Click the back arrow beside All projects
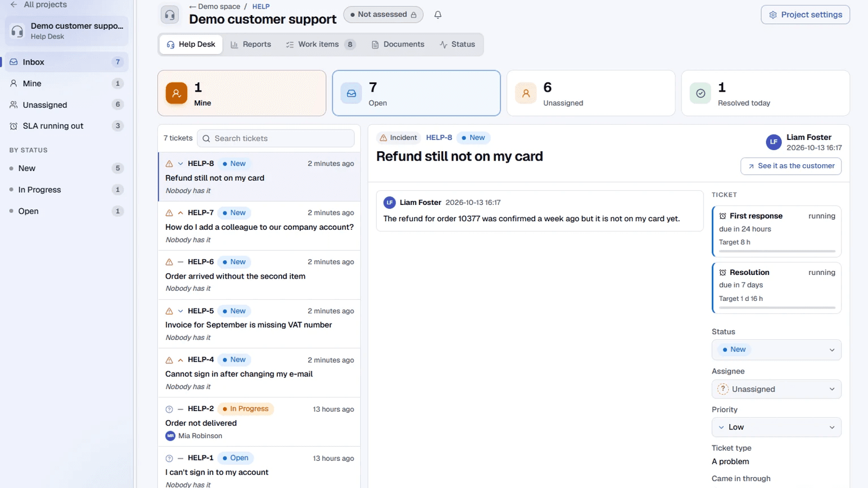The width and height of the screenshot is (868, 488). 14,4
